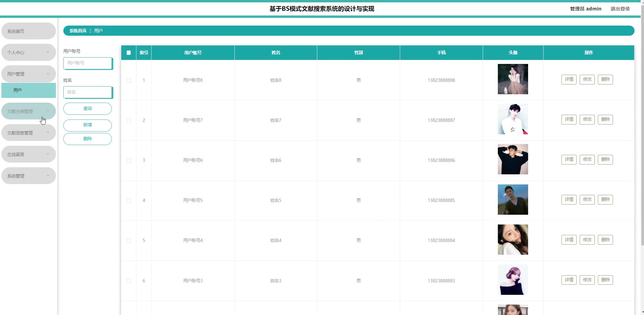Check the checkbox for row 用户账号5
Image resolution: width=644 pixels, height=315 pixels.
click(x=129, y=200)
